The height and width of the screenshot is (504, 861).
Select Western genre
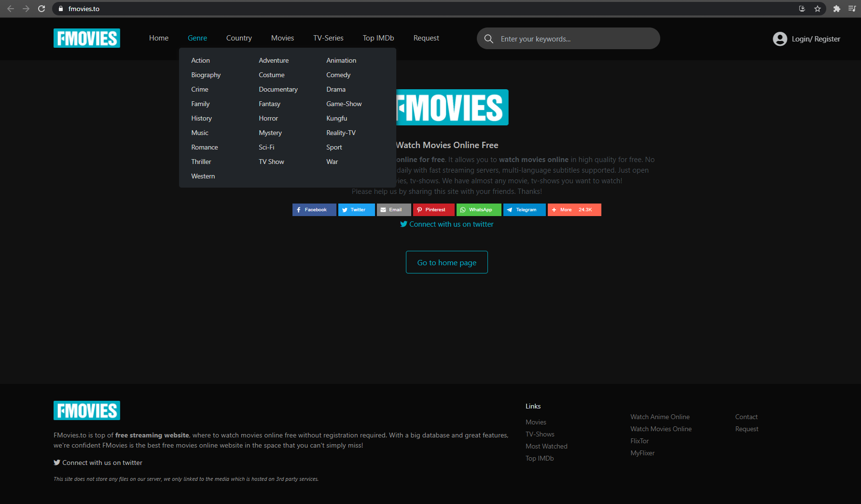click(203, 176)
